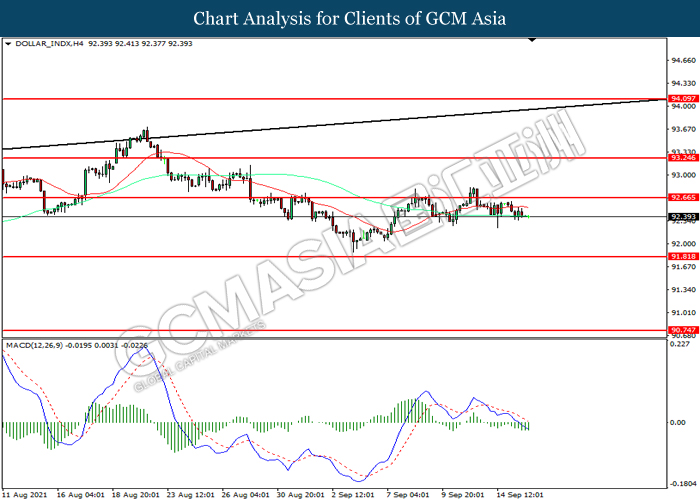Image resolution: width=700 pixels, height=500 pixels.
Task: Click the 94.660 price scale value
Action: 683,60
